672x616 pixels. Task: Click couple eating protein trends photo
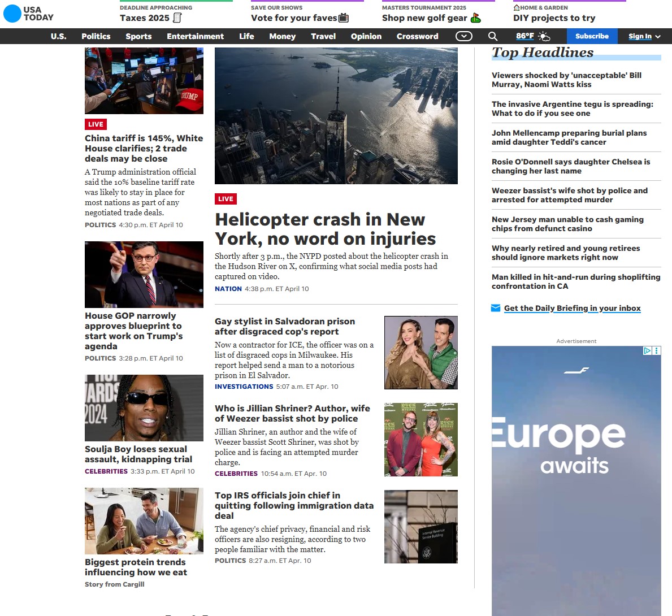coord(144,521)
